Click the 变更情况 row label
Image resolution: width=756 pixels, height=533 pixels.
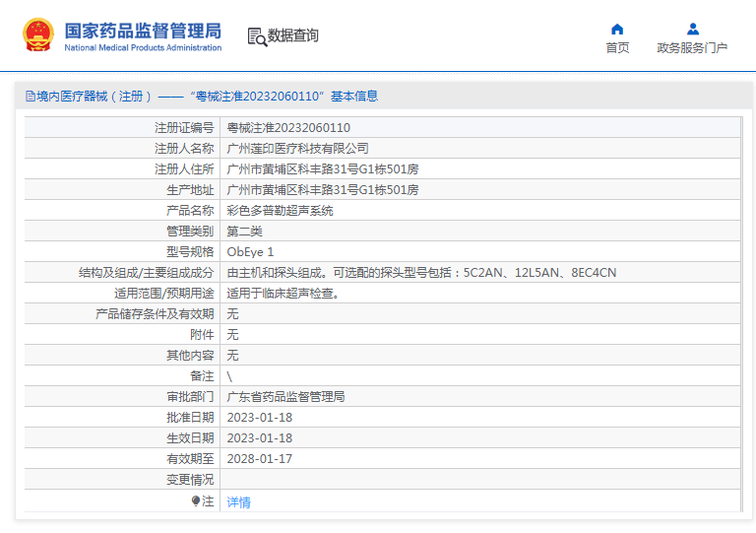(190, 480)
